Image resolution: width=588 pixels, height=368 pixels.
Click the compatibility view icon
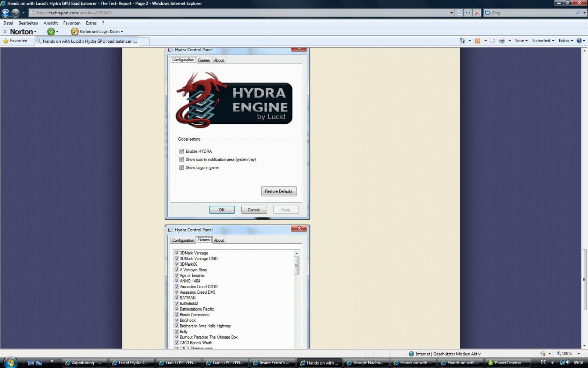459,13
